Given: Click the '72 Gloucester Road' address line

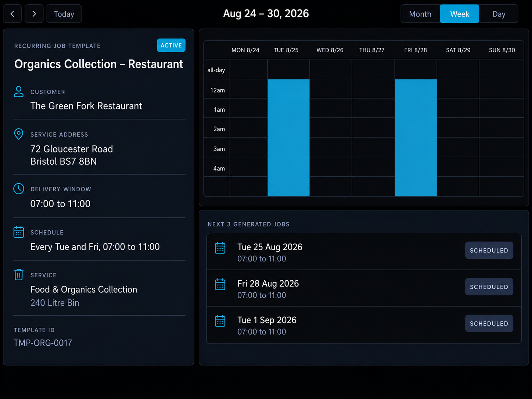Looking at the screenshot, I should tap(72, 149).
